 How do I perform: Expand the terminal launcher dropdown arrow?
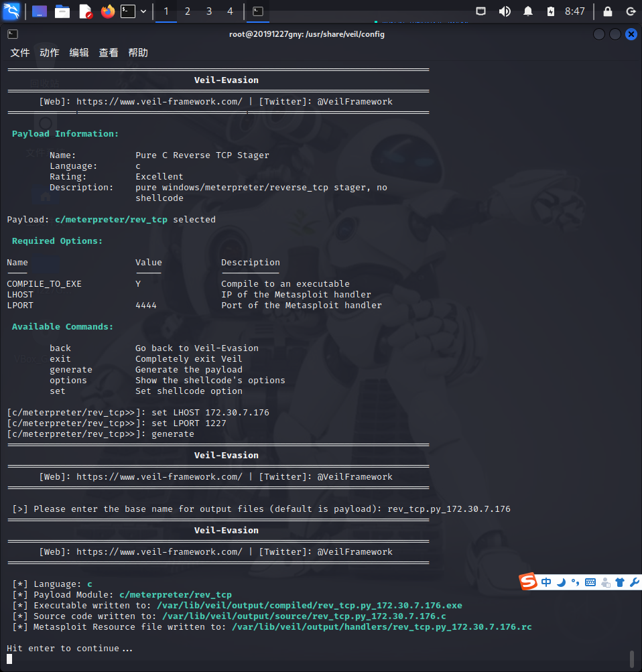(143, 11)
